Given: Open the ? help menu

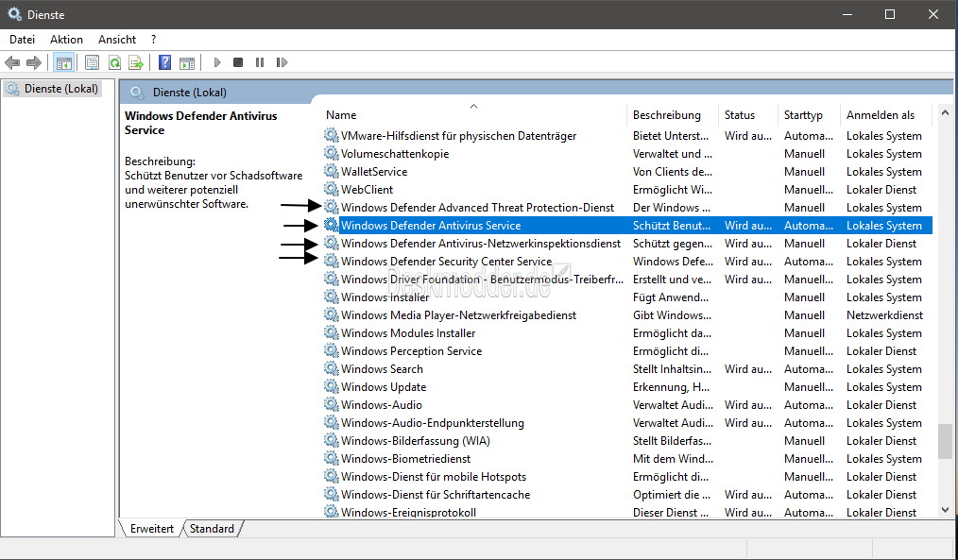Looking at the screenshot, I should click(153, 40).
